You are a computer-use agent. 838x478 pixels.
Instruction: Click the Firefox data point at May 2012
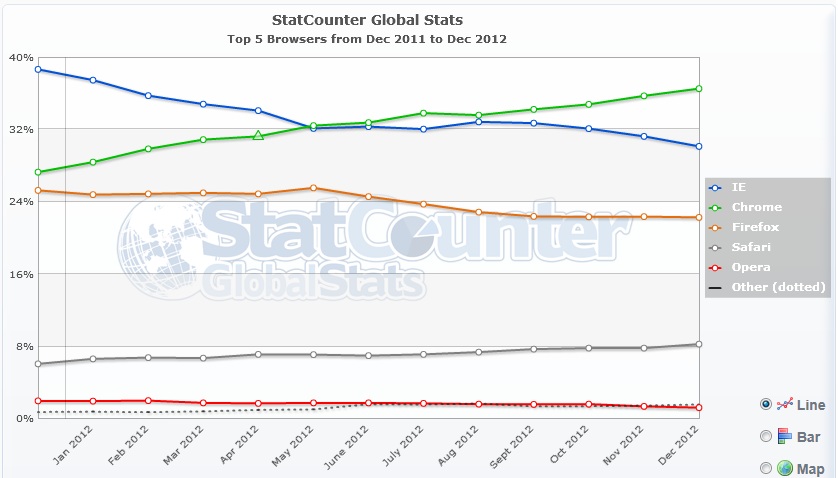pyautogui.click(x=314, y=187)
